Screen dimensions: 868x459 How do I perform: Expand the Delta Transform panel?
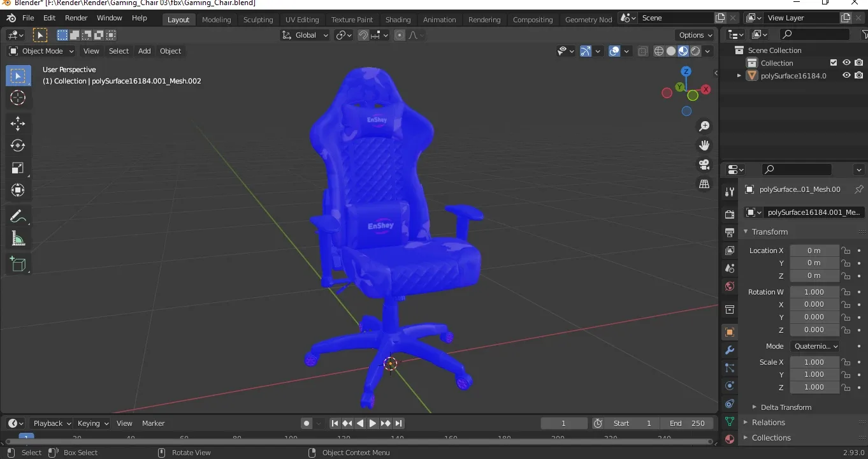point(781,407)
